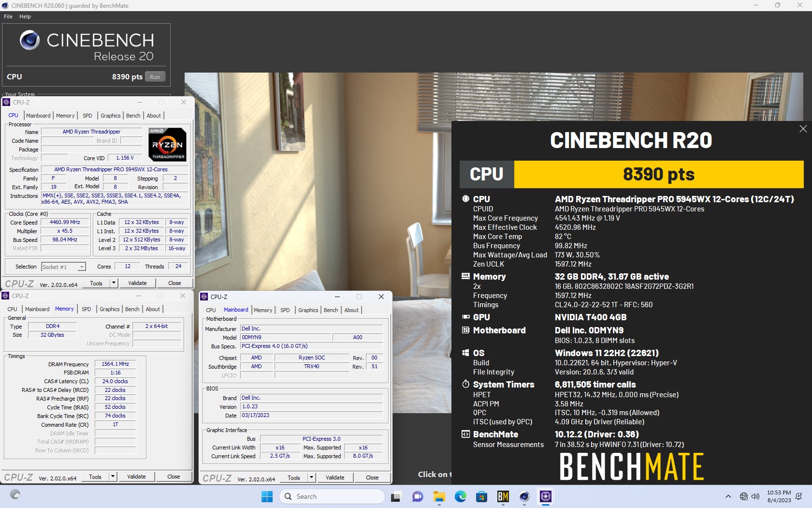
Task: Click the Level 3 cache value 2 x 32 MBytes
Action: (x=142, y=249)
